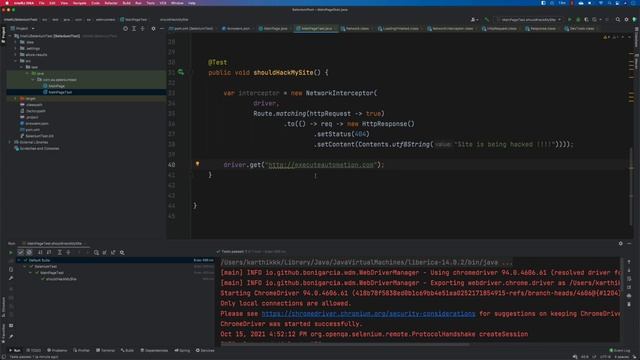The height and width of the screenshot is (360, 640).
Task: Click scroll-up arrow icon beside console output
Action: (x=629, y=262)
